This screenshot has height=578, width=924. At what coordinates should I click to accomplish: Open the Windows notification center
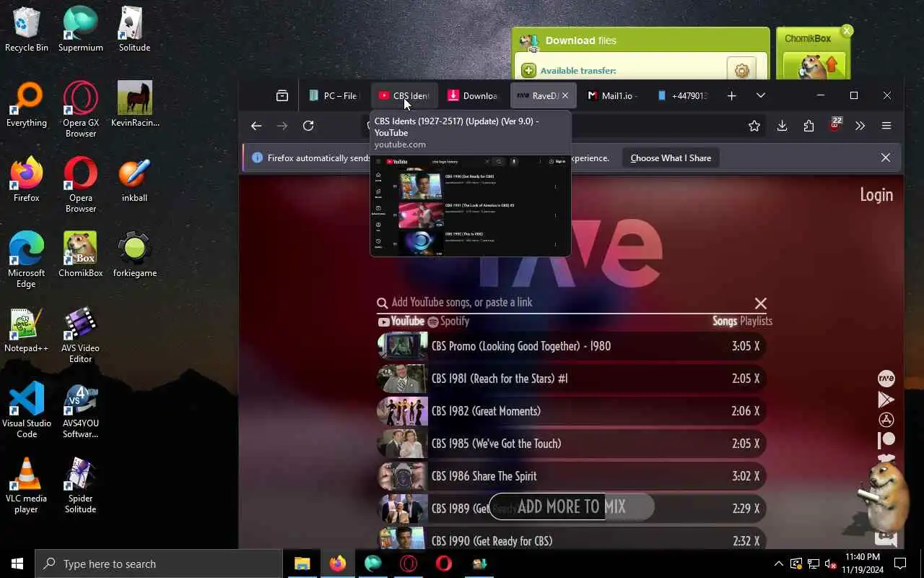point(900,564)
